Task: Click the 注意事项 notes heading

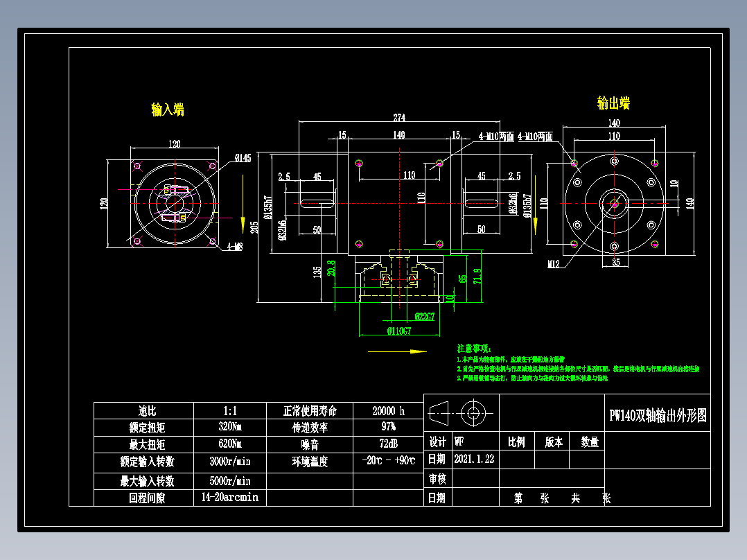Action: pyautogui.click(x=472, y=344)
